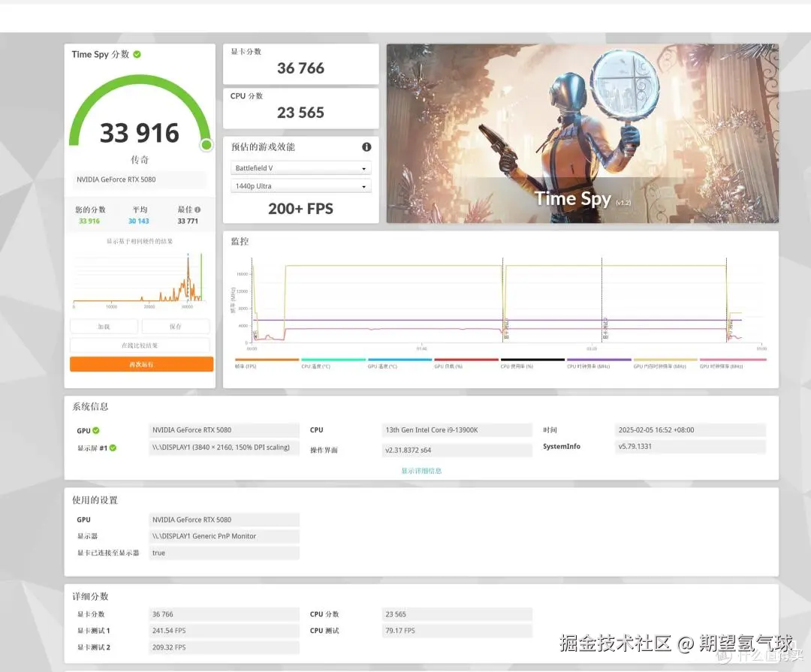Click the green dot on the score gauge
811x672 pixels.
tap(206, 145)
